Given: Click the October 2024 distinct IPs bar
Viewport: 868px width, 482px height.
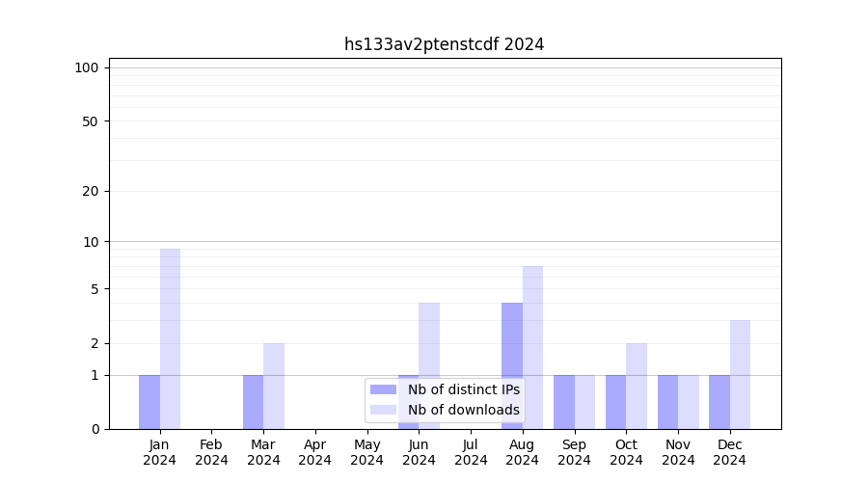Looking at the screenshot, I should pyautogui.click(x=615, y=402).
